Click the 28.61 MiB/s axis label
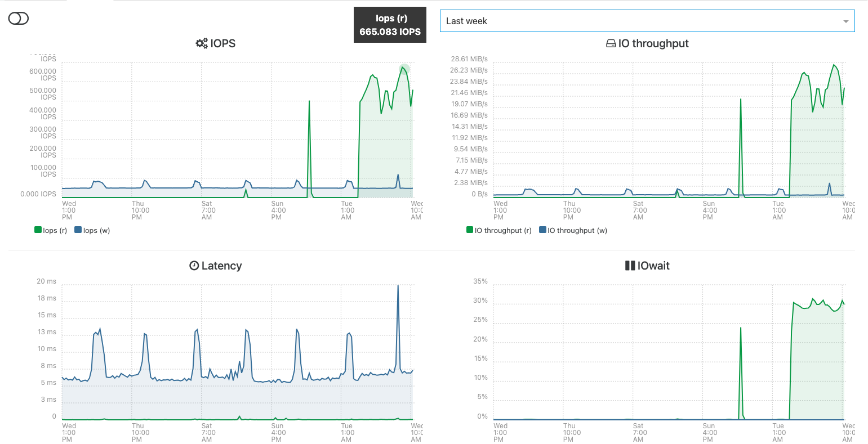This screenshot has width=868, height=444. 469,59
